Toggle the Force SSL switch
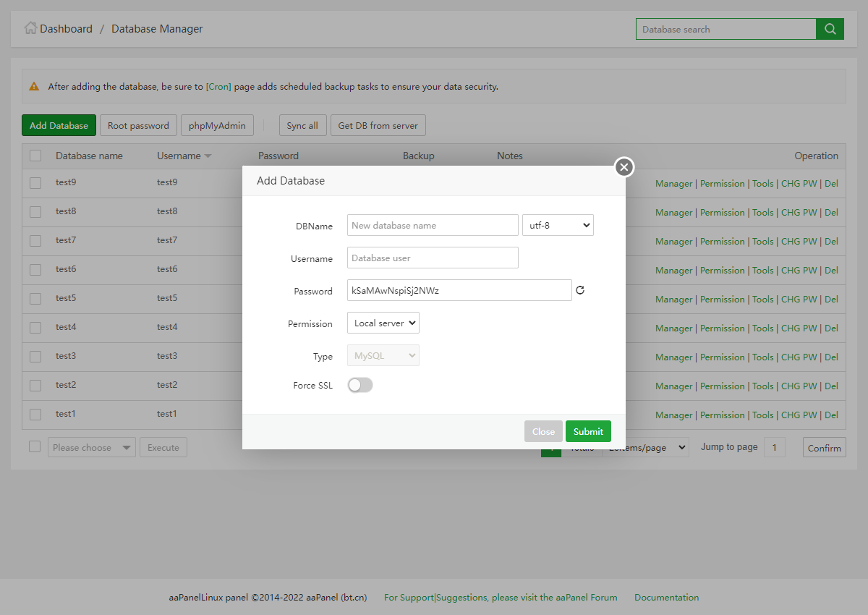 [360, 386]
